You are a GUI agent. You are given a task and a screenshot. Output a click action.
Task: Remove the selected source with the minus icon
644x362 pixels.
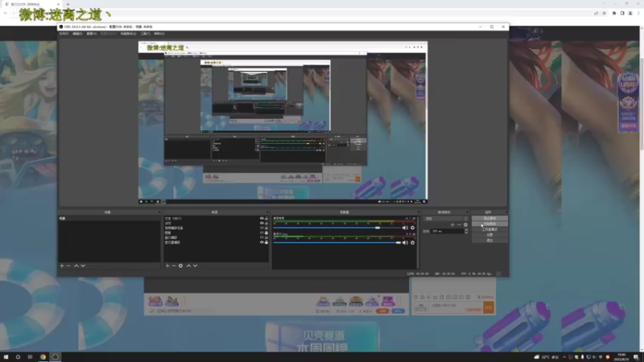click(174, 266)
